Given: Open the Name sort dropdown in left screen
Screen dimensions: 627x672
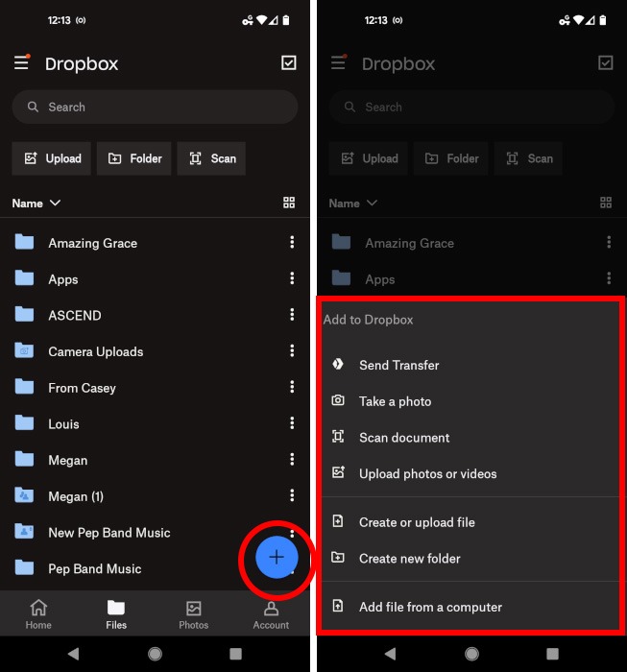Looking at the screenshot, I should pyautogui.click(x=36, y=204).
